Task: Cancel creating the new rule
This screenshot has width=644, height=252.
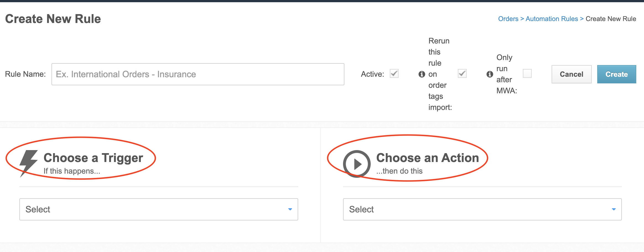Action: pyautogui.click(x=571, y=74)
